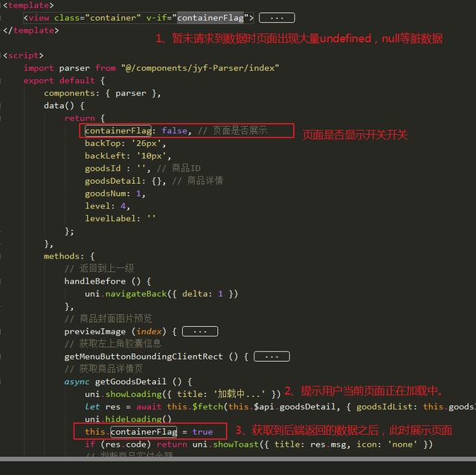
Task: Click the goodsDetail property in data
Action: 112,181
